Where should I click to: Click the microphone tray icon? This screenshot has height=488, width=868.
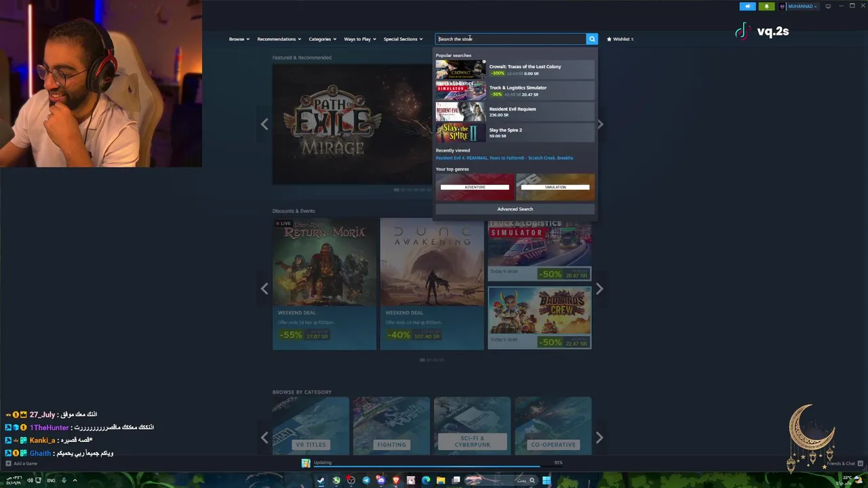click(x=64, y=481)
